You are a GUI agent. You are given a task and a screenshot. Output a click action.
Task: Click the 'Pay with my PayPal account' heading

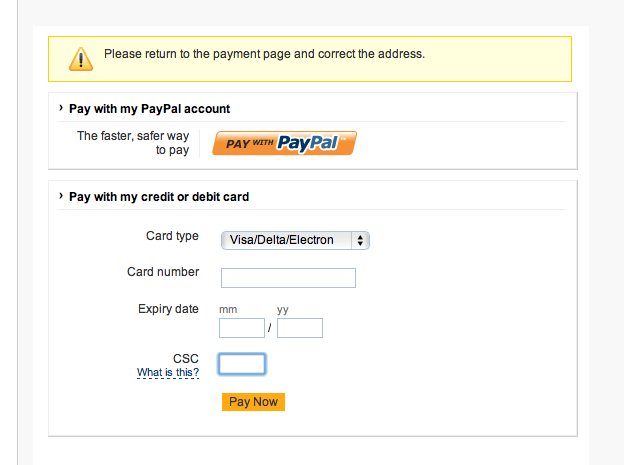pyautogui.click(x=149, y=109)
